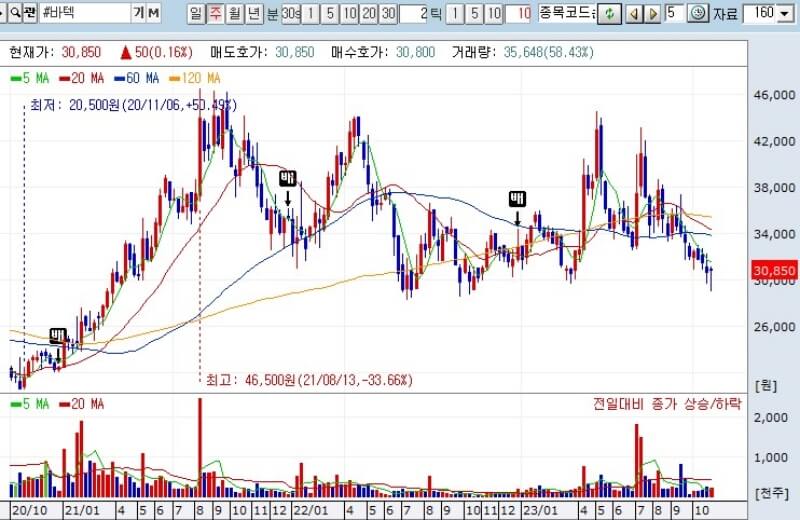This screenshot has width=800, height=520.
Task: Click the #바텍 stock name field
Action: pyautogui.click(x=85, y=13)
